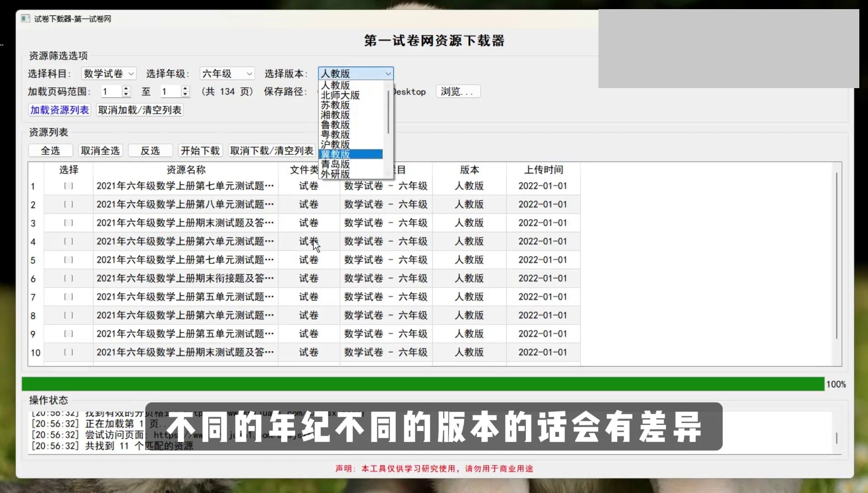Check the box for row 9
This screenshot has height=493, width=868.
click(x=69, y=334)
